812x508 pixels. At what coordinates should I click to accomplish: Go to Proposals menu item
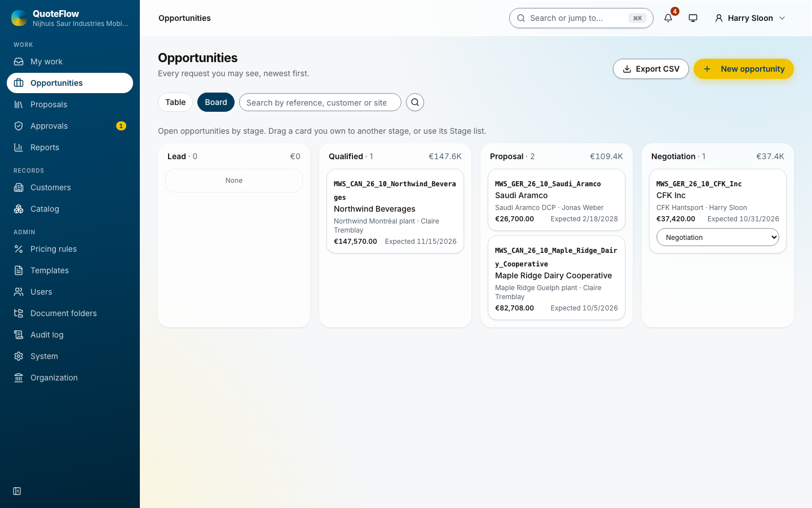[70, 104]
